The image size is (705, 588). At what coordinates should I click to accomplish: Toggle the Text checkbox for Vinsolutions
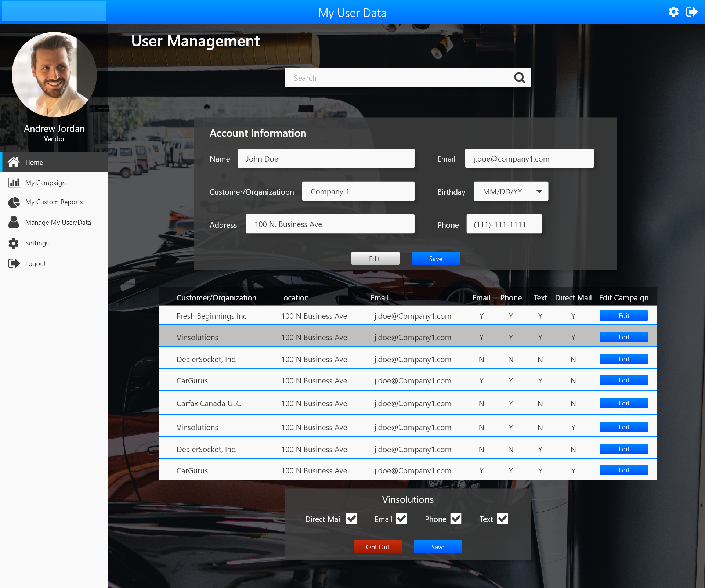click(502, 519)
